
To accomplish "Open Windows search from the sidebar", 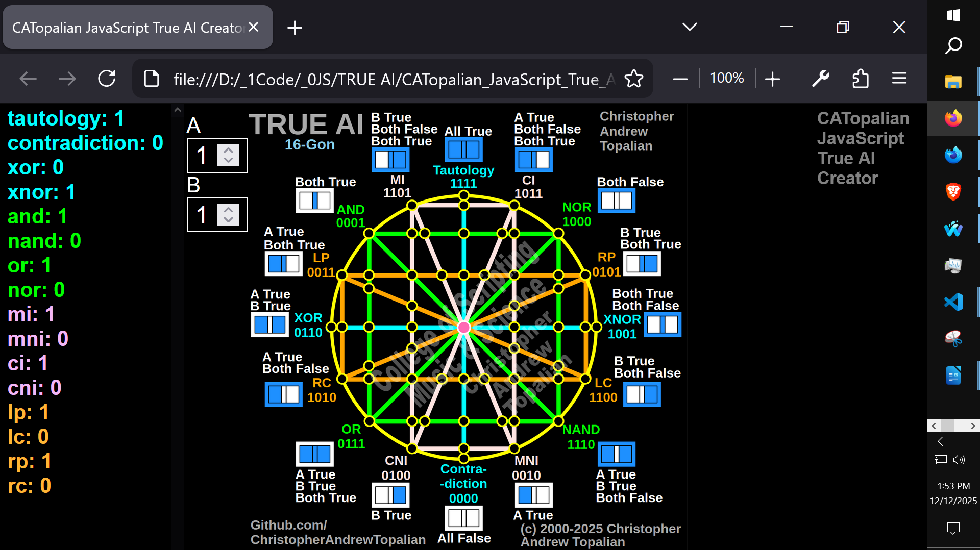I will point(953,45).
